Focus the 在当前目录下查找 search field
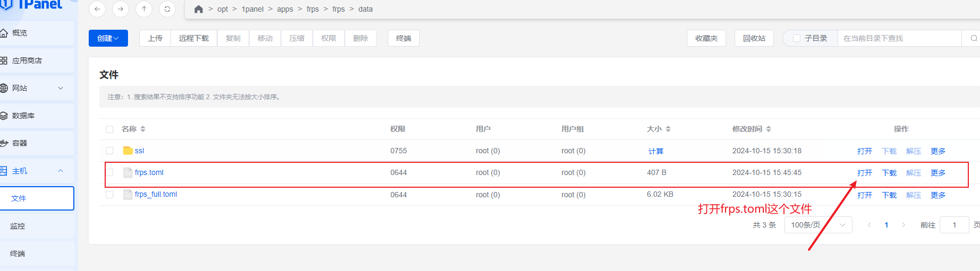 point(899,38)
